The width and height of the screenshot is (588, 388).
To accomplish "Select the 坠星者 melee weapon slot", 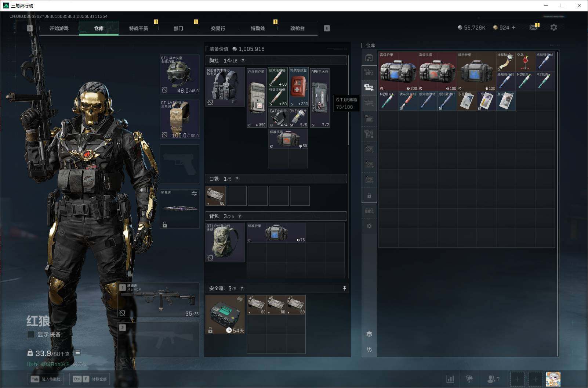I will point(180,209).
